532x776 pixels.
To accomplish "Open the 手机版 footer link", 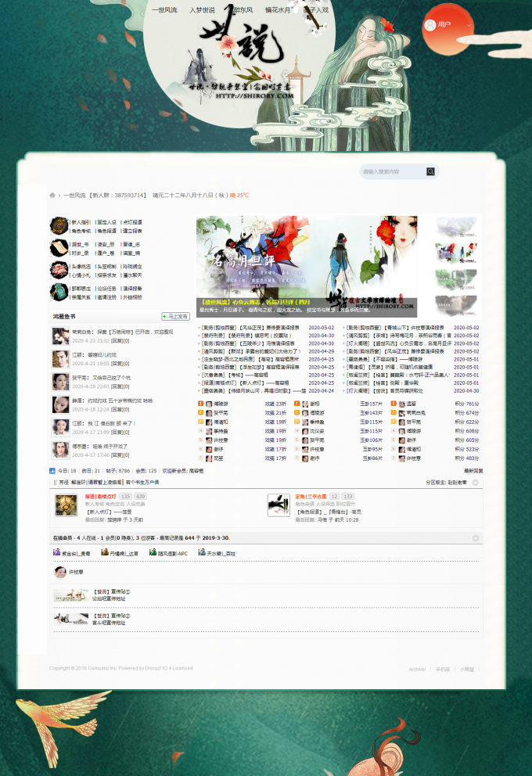I will [x=443, y=669].
